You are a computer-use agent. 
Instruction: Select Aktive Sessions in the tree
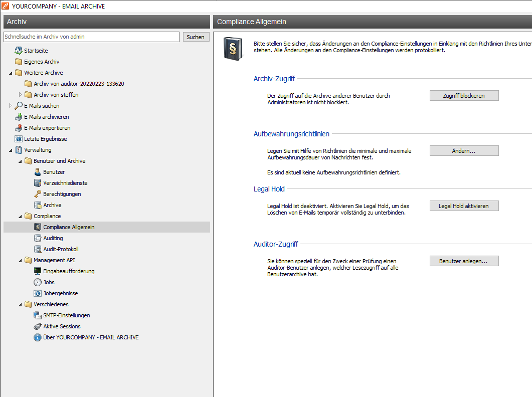62,326
